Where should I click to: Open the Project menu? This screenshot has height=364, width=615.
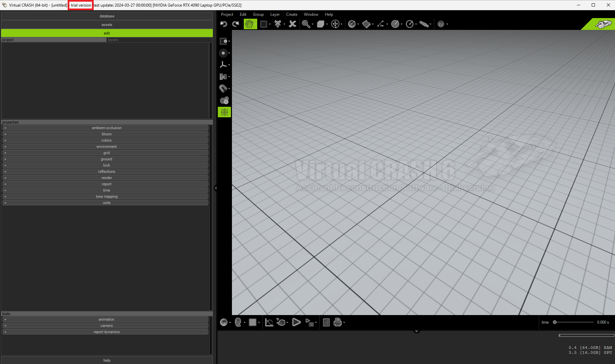tap(227, 14)
